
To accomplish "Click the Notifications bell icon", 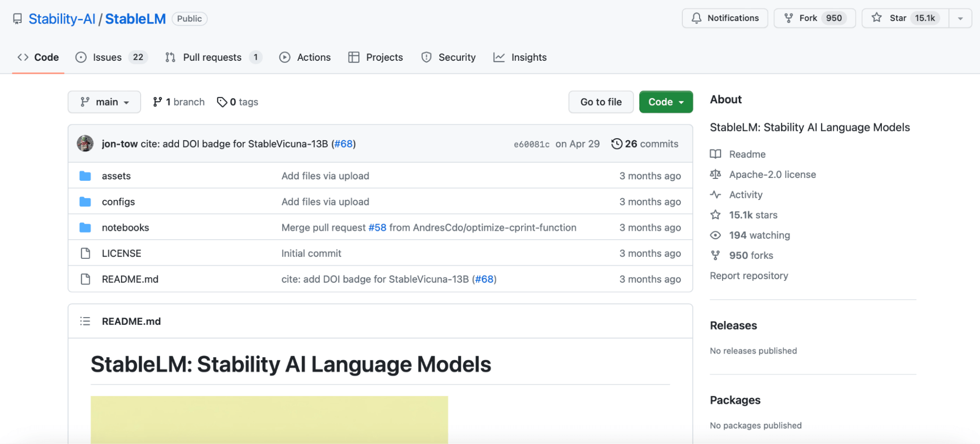I will [696, 18].
